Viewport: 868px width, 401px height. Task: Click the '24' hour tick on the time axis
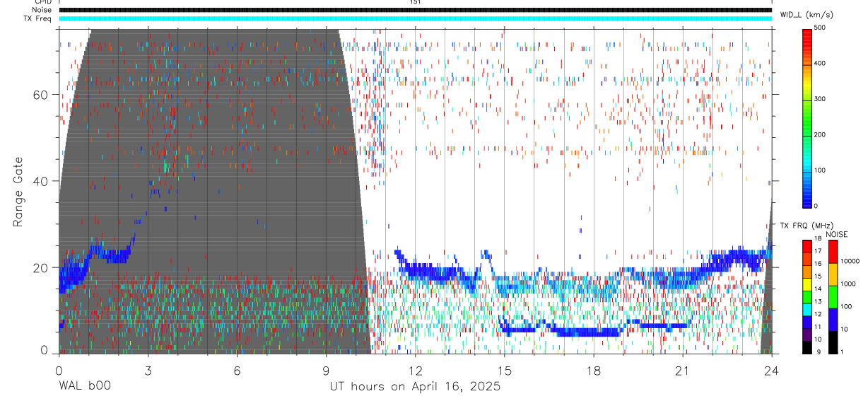click(771, 370)
